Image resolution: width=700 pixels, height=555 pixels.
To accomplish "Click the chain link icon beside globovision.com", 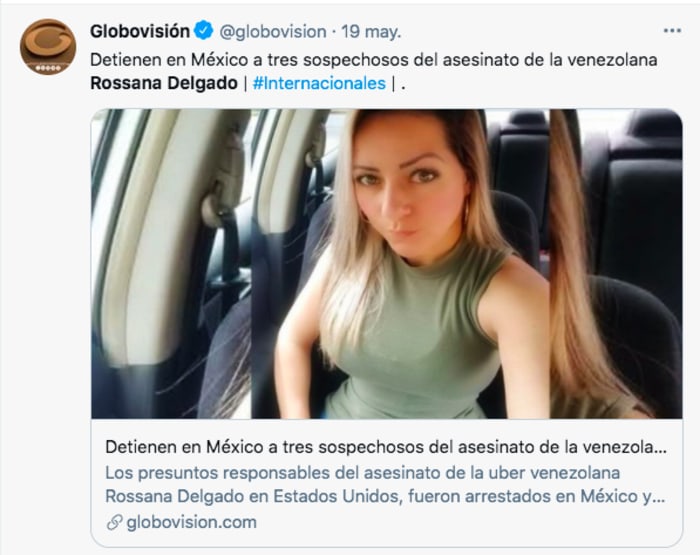I will pyautogui.click(x=114, y=522).
